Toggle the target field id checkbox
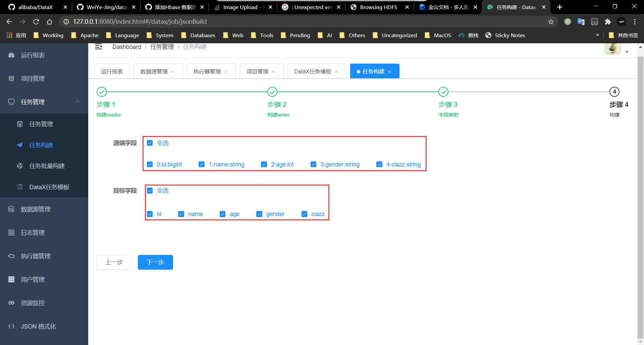This screenshot has height=345, width=644. (x=150, y=214)
